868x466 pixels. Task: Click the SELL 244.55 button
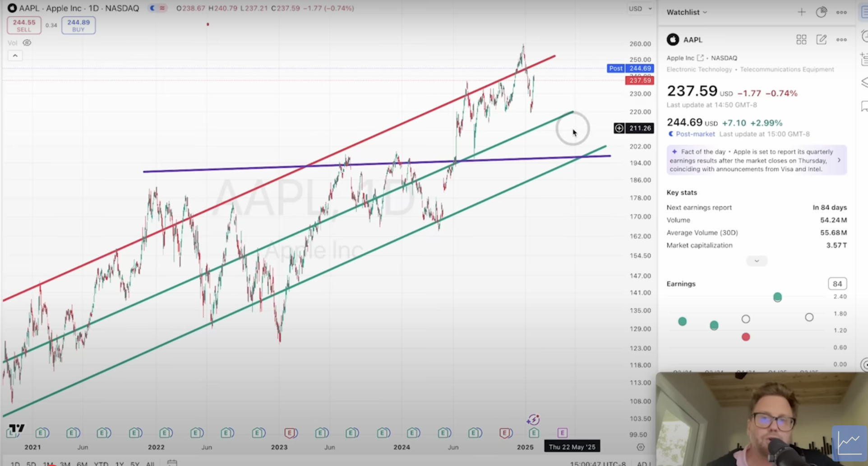click(24, 25)
